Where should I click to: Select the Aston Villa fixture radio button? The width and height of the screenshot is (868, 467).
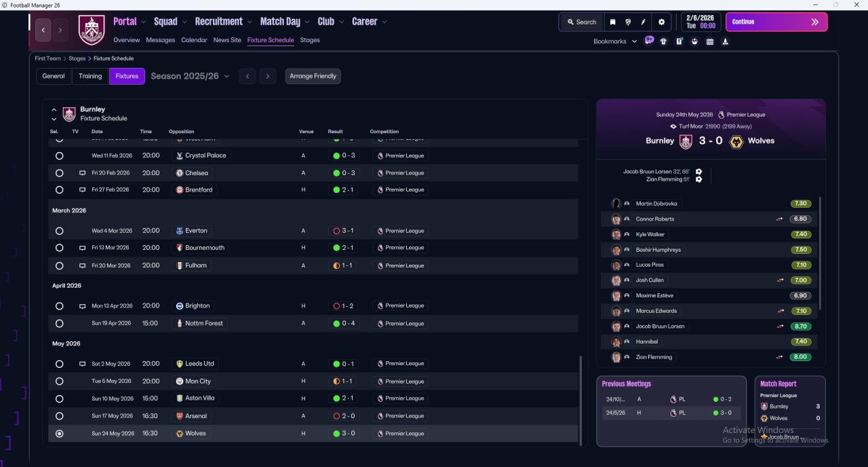click(60, 398)
